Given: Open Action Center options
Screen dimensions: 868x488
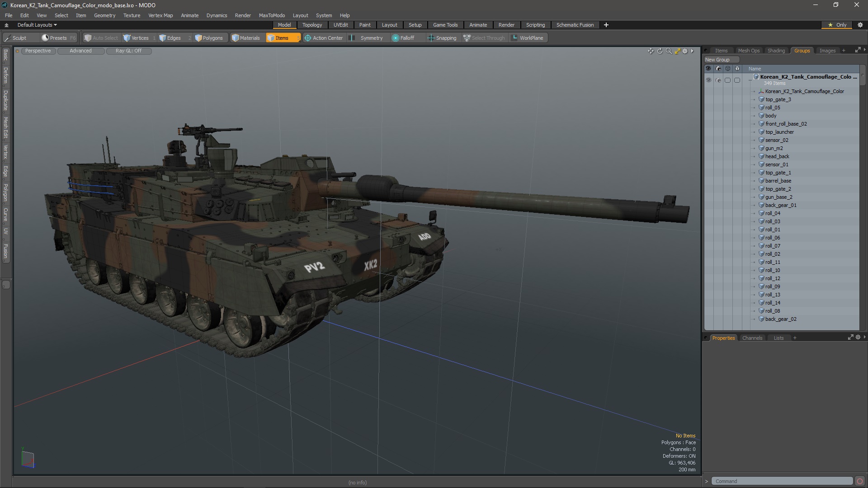Looking at the screenshot, I should click(324, 38).
